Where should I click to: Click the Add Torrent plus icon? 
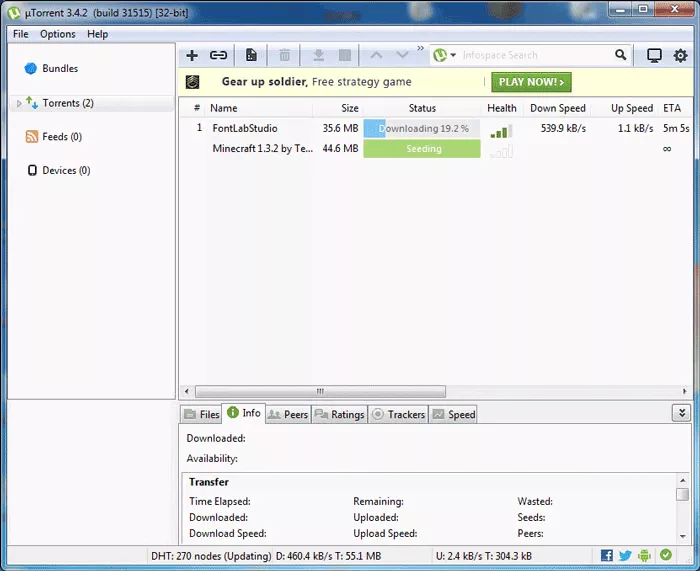(192, 55)
